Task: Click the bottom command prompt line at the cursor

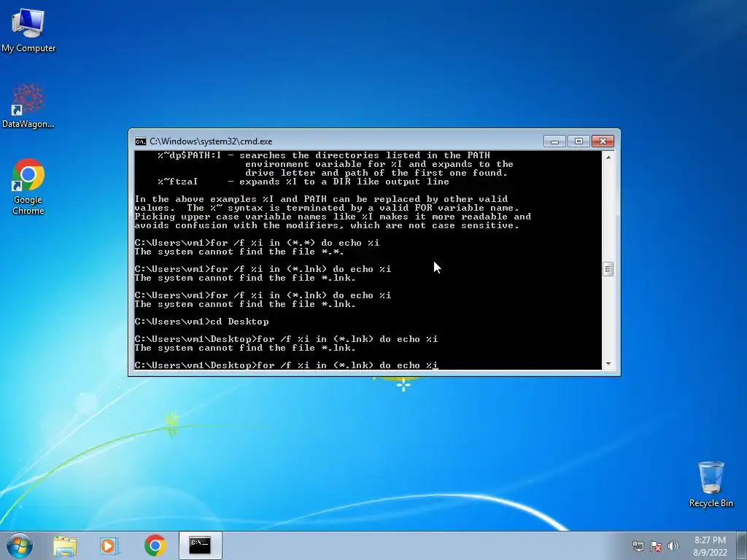Action: click(x=286, y=365)
